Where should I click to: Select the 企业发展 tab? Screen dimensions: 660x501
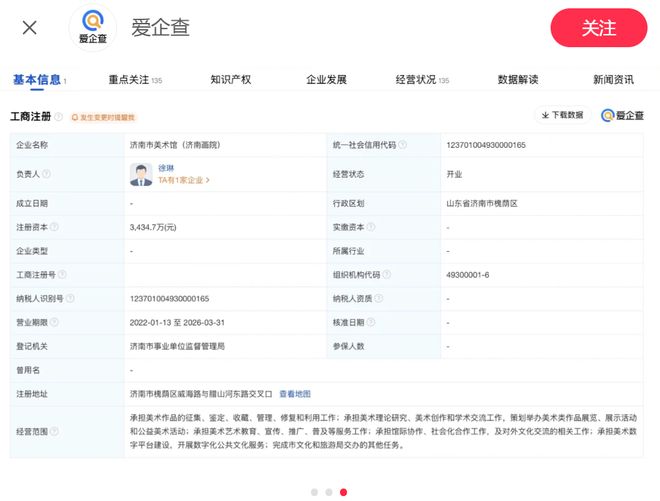326,79
